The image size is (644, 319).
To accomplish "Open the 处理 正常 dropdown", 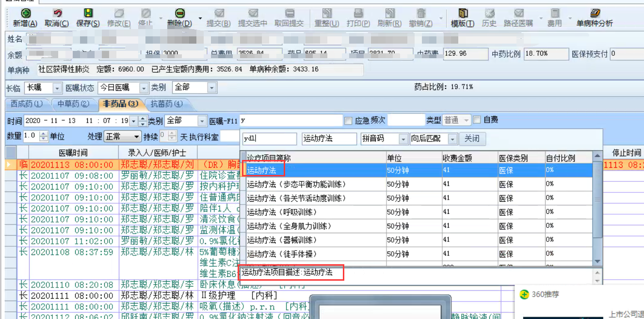I will click(x=137, y=137).
